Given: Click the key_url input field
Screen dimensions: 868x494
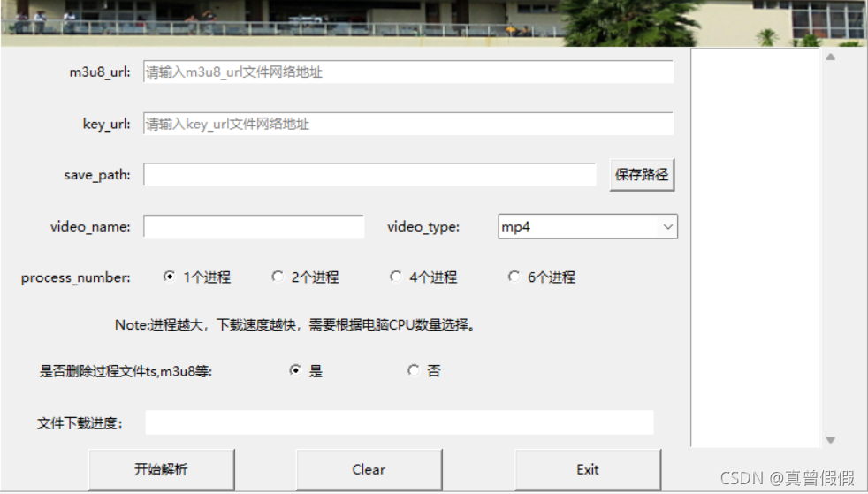Looking at the screenshot, I should [x=408, y=124].
